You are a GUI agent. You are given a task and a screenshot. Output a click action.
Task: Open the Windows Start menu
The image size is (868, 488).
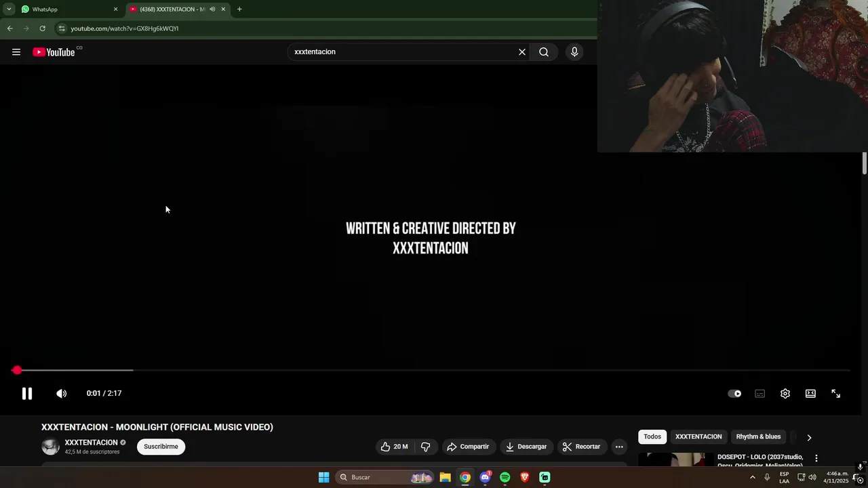pos(324,477)
